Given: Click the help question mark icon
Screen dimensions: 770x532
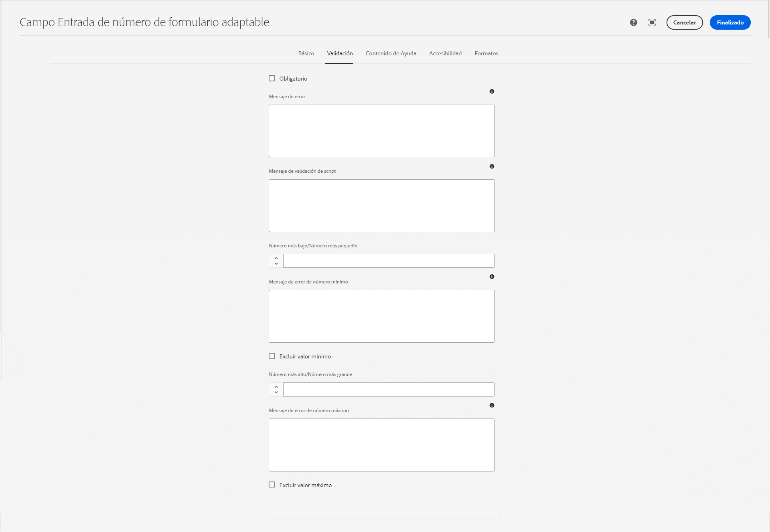Looking at the screenshot, I should [633, 22].
